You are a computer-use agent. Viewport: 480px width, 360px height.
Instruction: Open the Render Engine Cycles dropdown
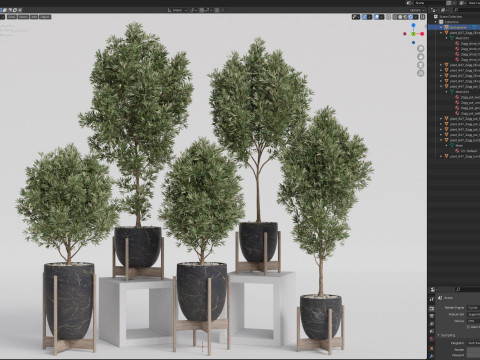pos(473,307)
